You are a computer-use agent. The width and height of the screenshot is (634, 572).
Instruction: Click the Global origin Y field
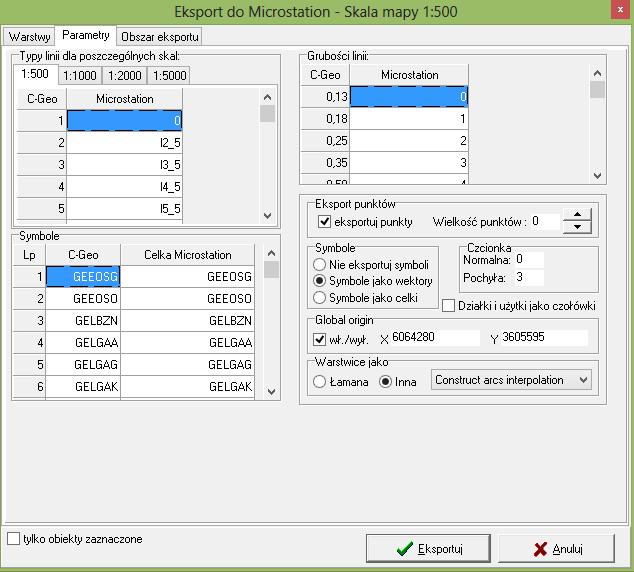coord(544,337)
